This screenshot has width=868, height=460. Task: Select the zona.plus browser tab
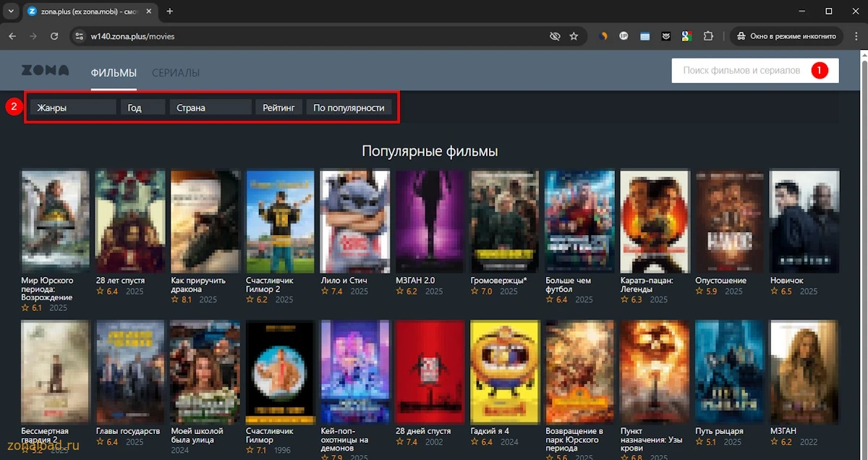tap(90, 12)
